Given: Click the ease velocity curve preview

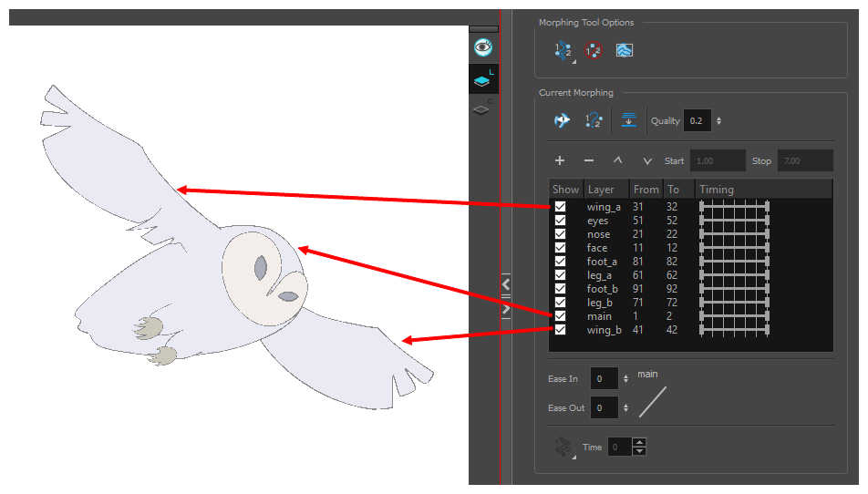Looking at the screenshot, I should (653, 402).
